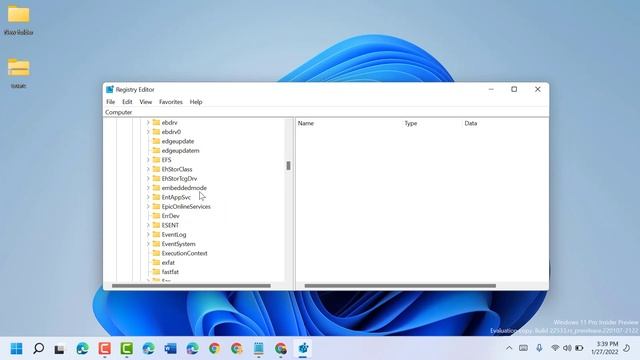640x360 pixels.
Task: Click the Registry Editor title bar icon
Action: point(109,89)
